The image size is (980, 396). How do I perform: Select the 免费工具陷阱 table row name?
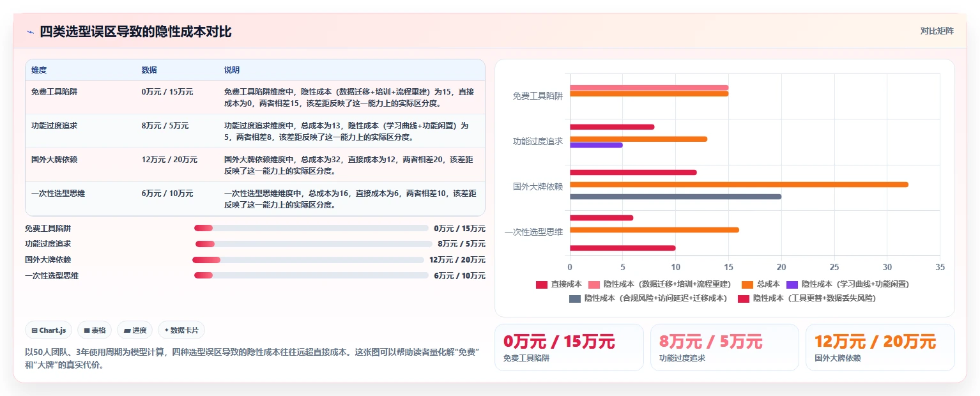tap(54, 92)
